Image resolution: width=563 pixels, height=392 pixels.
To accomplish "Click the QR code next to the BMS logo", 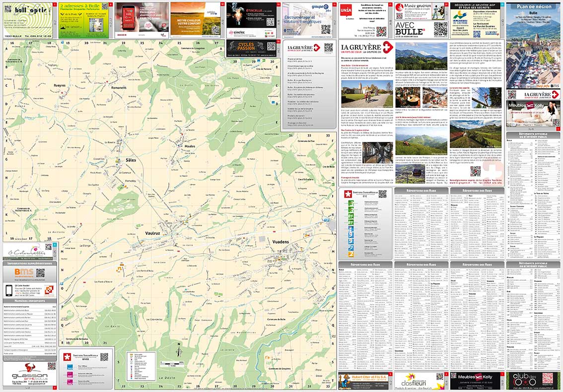I will pyautogui.click(x=40, y=273).
